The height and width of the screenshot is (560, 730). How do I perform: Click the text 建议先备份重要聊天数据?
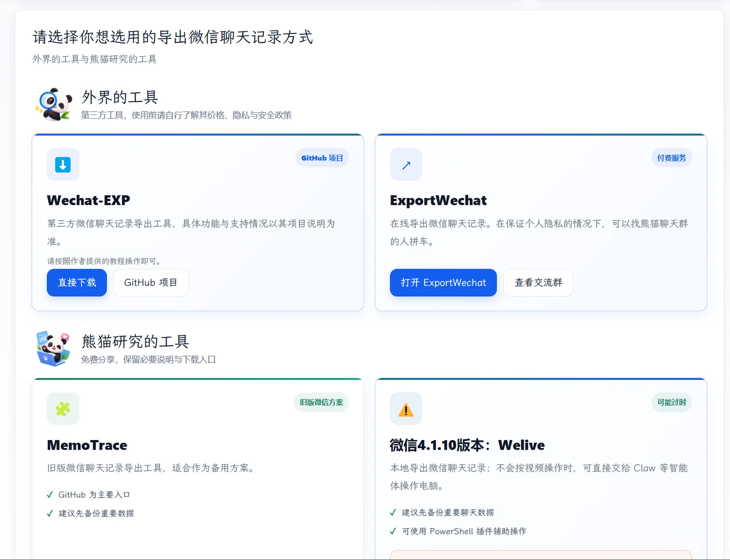click(x=448, y=513)
